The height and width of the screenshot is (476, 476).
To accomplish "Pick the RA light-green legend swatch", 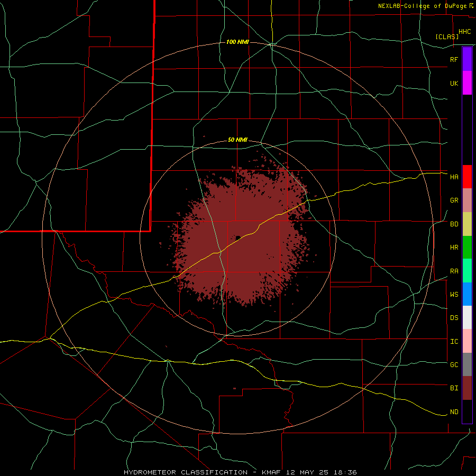I will coord(467,271).
